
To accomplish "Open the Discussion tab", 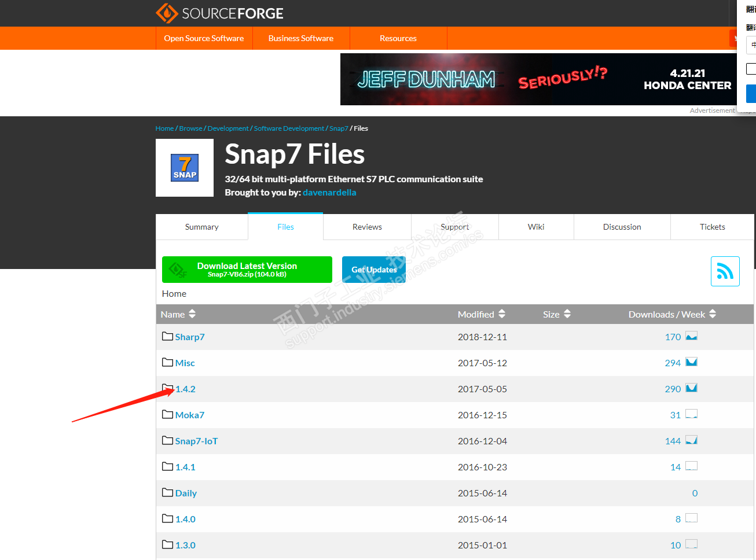I will (622, 227).
